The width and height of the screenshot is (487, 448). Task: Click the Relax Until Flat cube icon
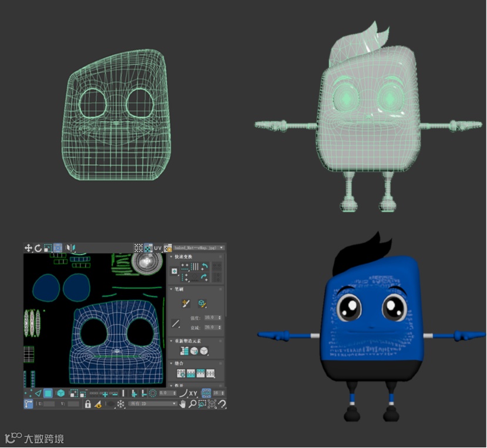194,351
